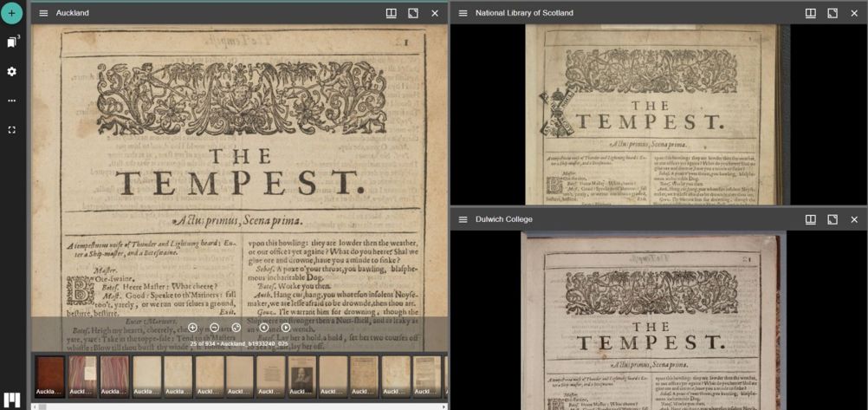This screenshot has width=868, height=410.
Task: Click the 'Auckland' window title text
Action: pos(73,13)
